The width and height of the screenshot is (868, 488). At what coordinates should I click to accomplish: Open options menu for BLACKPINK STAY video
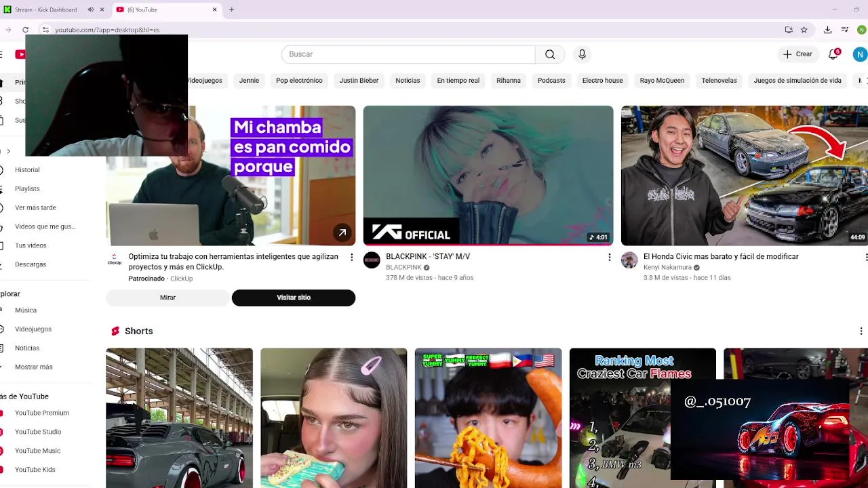609,257
